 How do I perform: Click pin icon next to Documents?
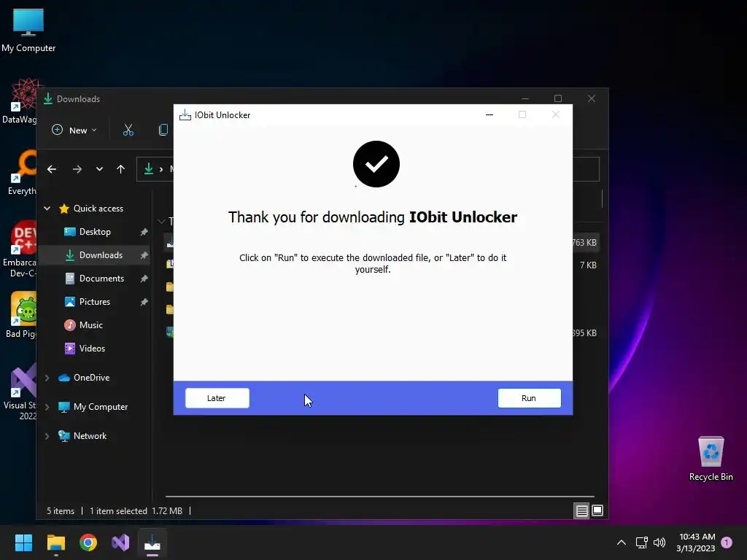tap(144, 279)
